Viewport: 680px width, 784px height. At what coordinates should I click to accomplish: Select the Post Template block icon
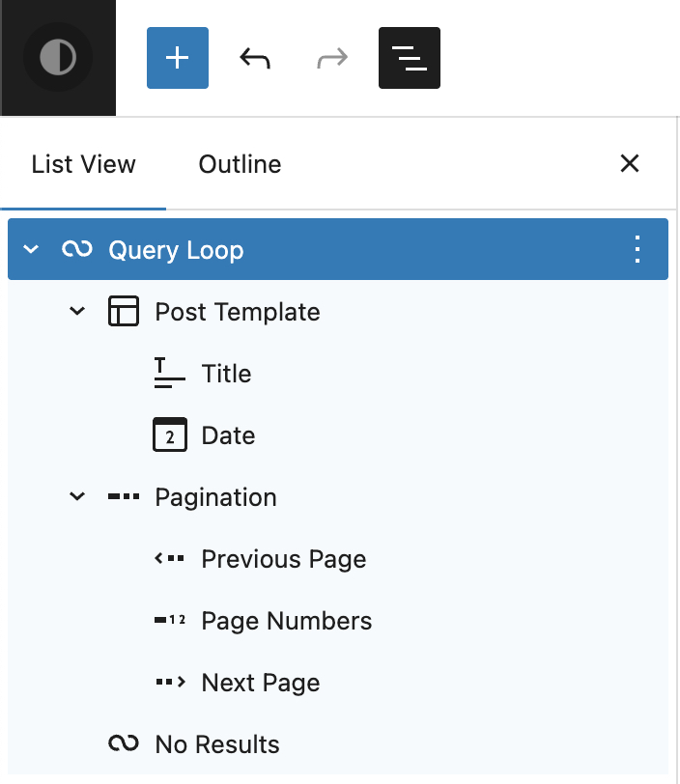(x=124, y=311)
